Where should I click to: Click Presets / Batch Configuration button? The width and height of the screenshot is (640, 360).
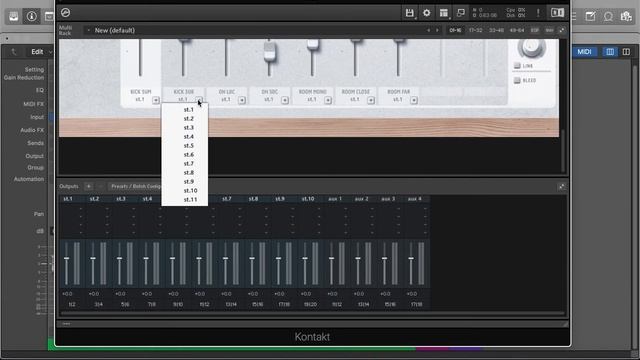coord(136,187)
